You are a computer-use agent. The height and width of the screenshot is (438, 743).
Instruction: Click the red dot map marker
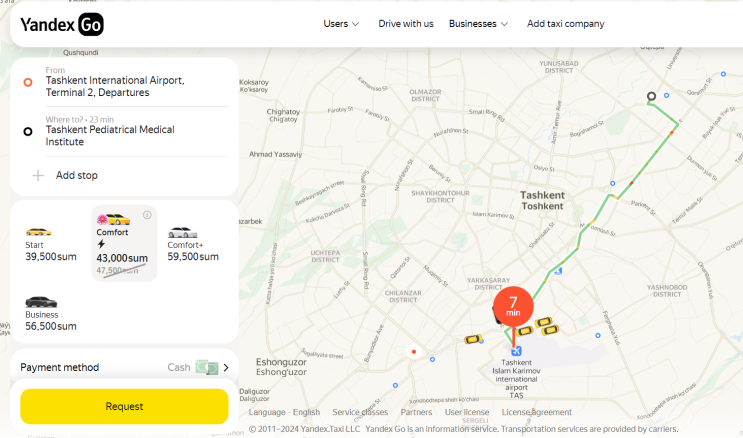click(414, 352)
